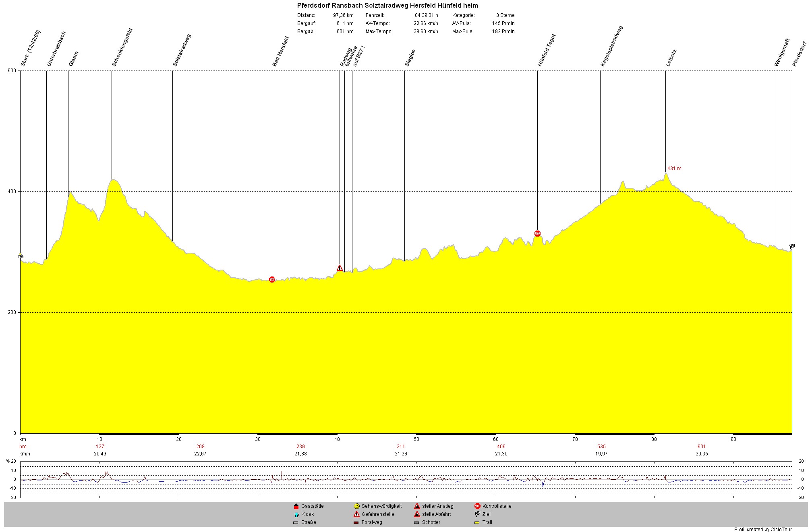Screen dimensions: 812x532
Task: Click the hm value 535 below the chart
Action: coord(601,447)
